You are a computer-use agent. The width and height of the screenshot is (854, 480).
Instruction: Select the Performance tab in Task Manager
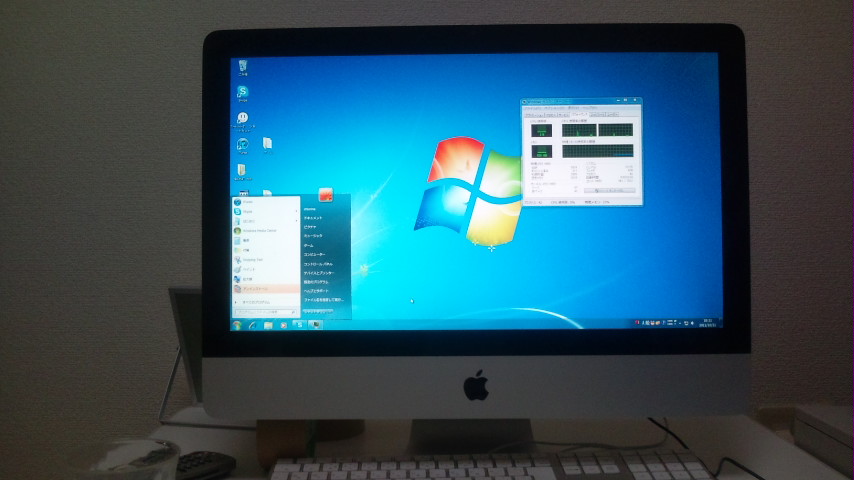[x=580, y=114]
